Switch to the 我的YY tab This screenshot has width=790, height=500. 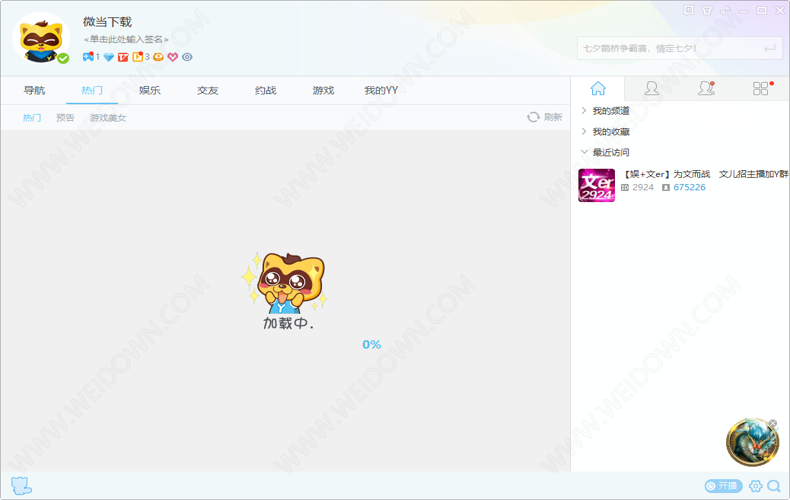click(x=381, y=90)
